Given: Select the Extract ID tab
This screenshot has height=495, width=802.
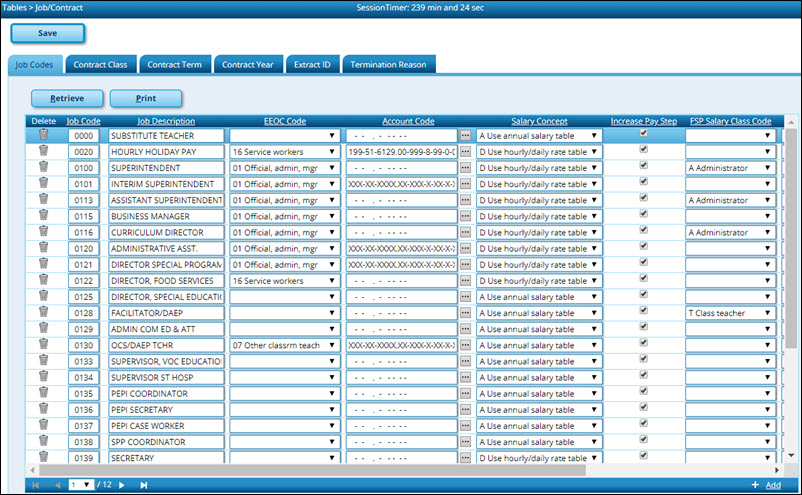Looking at the screenshot, I should click(x=312, y=64).
